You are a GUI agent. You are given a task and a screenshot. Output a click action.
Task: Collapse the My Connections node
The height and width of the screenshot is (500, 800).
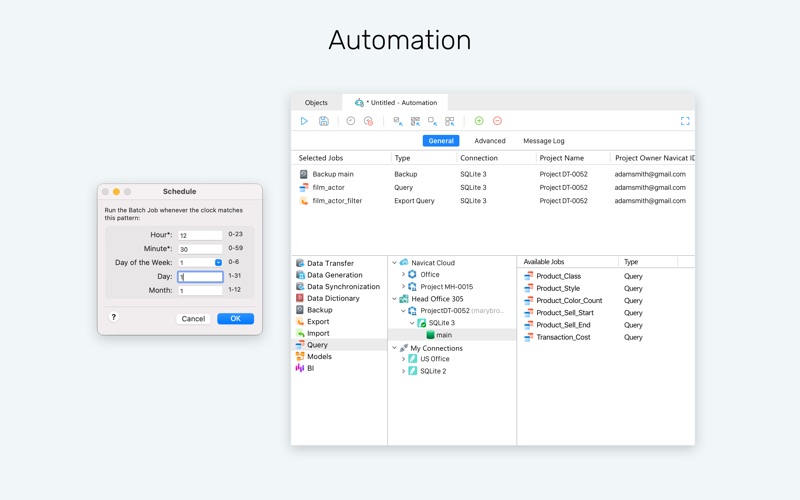[394, 348]
